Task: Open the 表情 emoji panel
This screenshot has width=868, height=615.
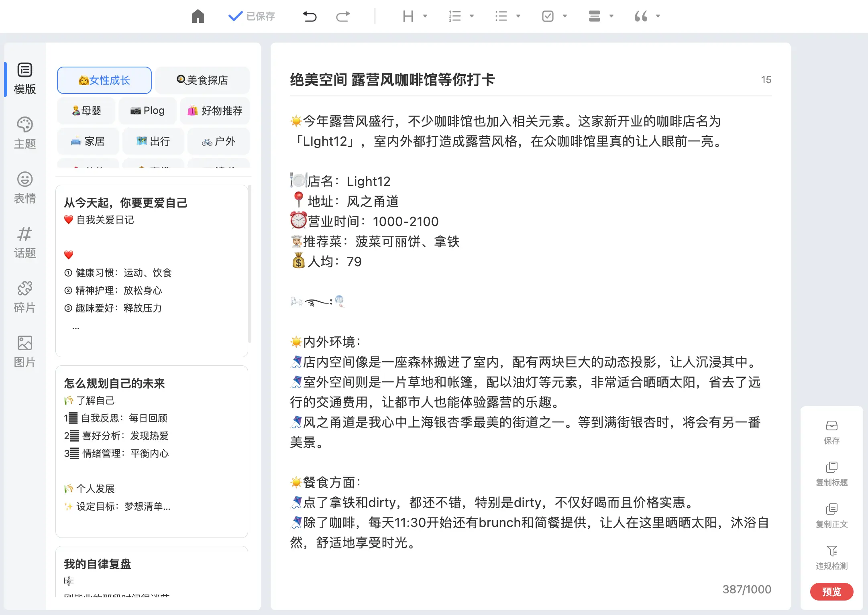Action: tap(24, 187)
